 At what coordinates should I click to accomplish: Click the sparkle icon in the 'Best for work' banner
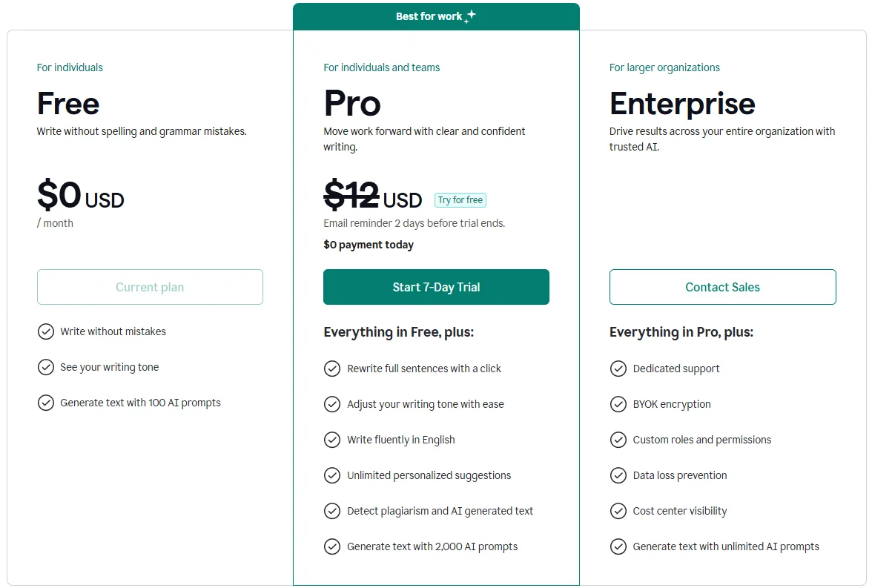469,15
